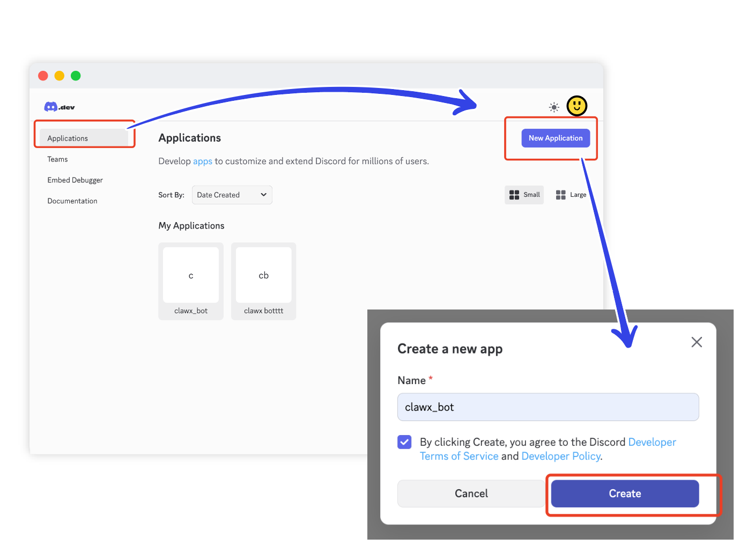Close the Create a new app dialog

click(x=696, y=342)
